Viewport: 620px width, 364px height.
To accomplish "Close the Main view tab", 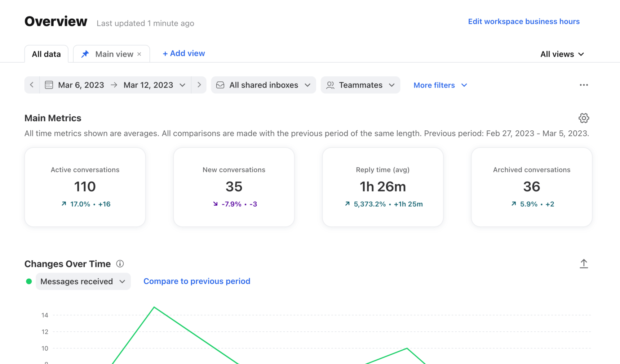I will pos(139,54).
